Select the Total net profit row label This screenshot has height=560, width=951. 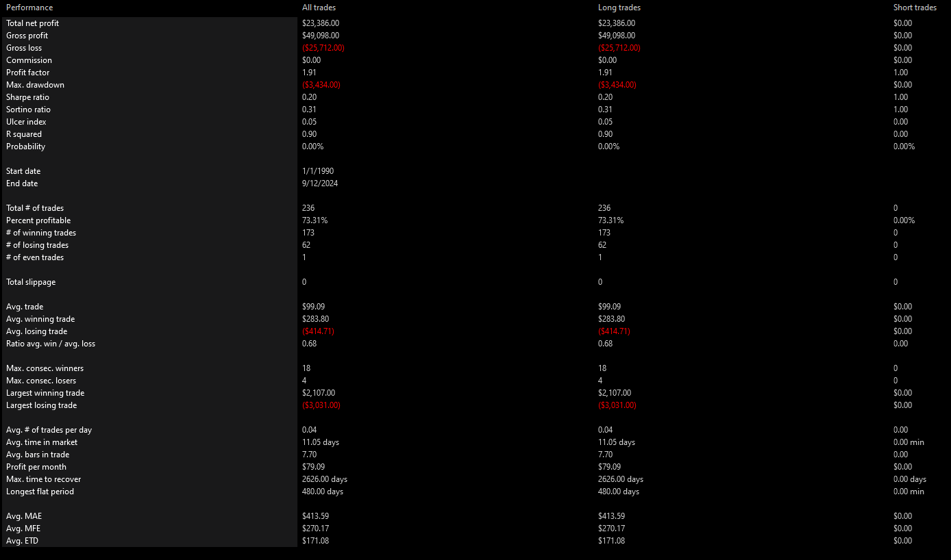point(32,23)
